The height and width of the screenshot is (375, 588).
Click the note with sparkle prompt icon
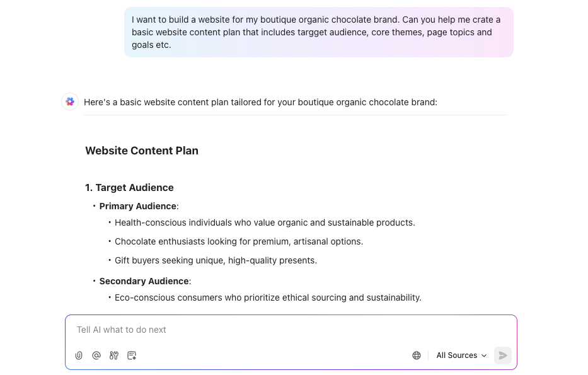[x=132, y=355]
